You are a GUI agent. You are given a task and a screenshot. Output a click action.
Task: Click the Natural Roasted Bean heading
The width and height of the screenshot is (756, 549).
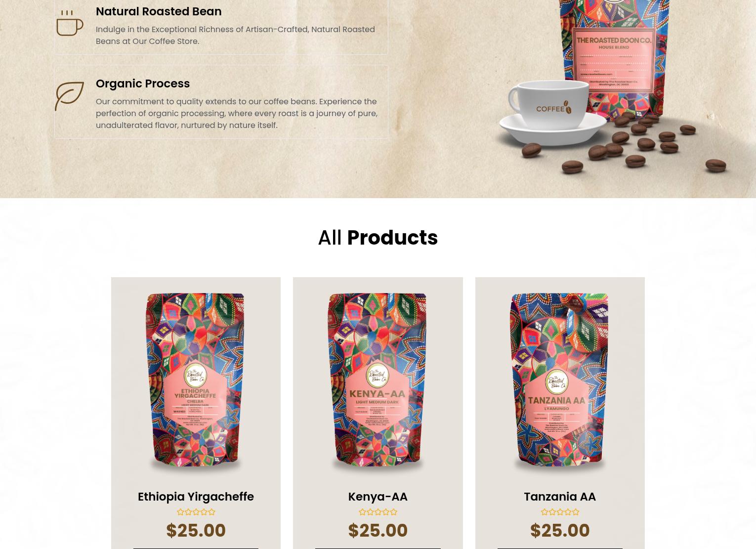coord(159,11)
